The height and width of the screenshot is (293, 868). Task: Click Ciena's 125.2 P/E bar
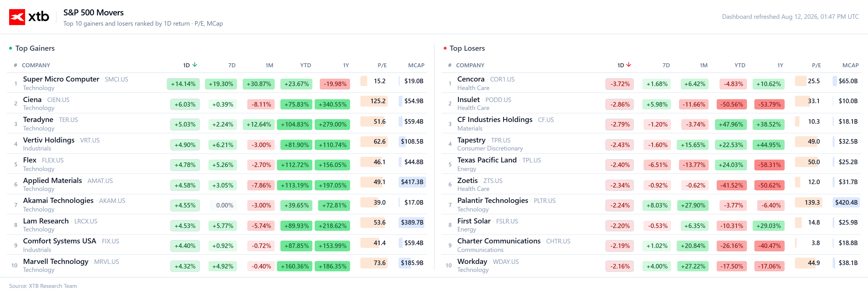(x=374, y=101)
